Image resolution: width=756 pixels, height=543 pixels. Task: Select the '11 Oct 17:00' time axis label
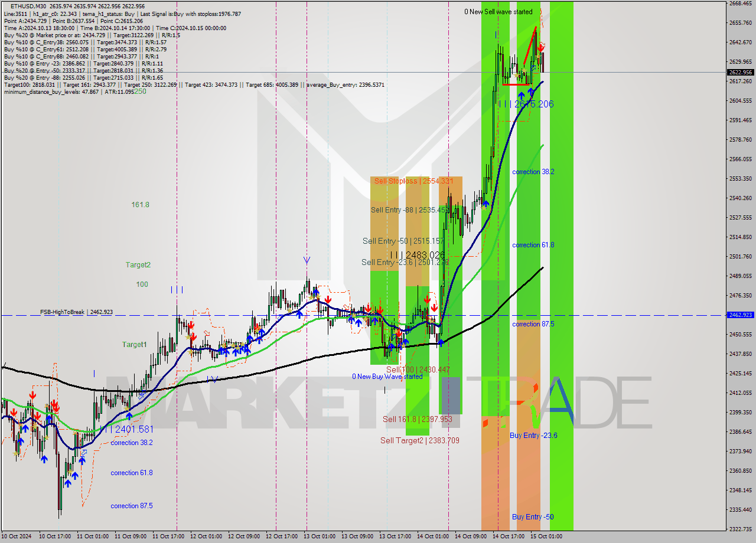[x=168, y=537]
